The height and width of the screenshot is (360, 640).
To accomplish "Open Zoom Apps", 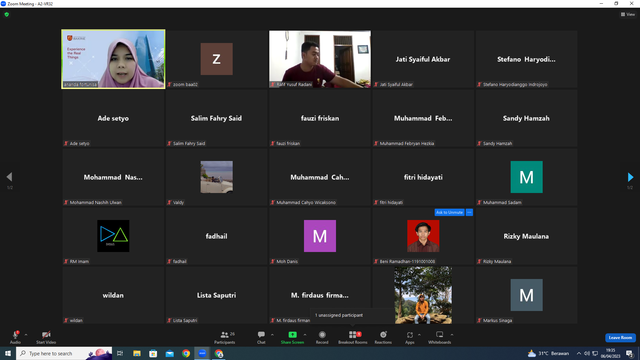I will 410,337.
